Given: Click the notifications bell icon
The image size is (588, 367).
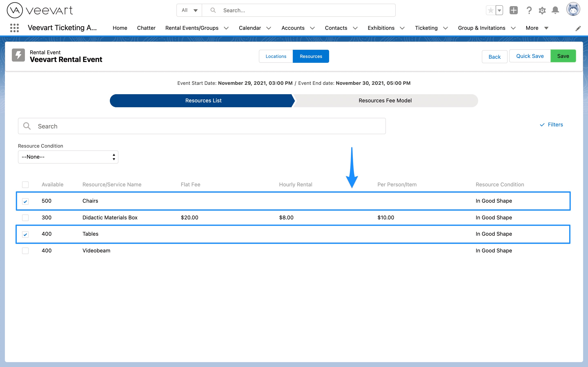Looking at the screenshot, I should coord(555,10).
